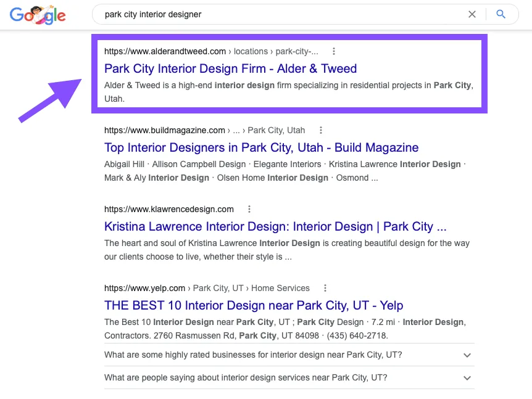Click the alderandtweed.com URL breadcrumb

click(211, 51)
